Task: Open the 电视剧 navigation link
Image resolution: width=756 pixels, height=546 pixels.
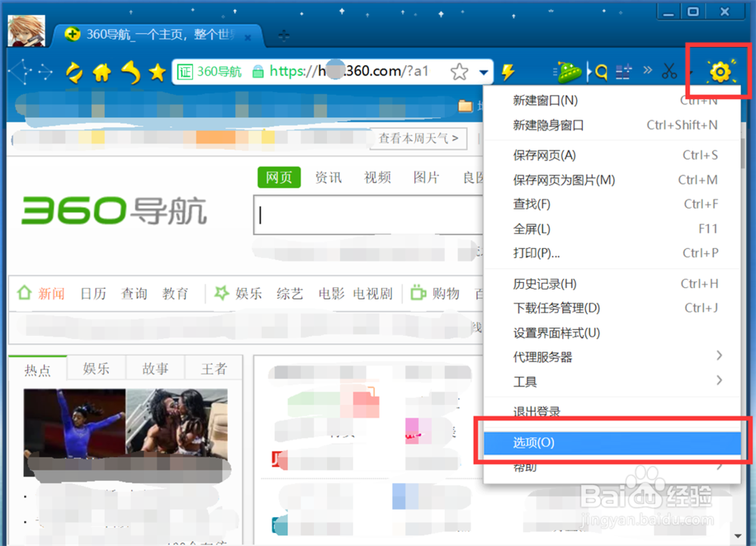Action: [373, 293]
